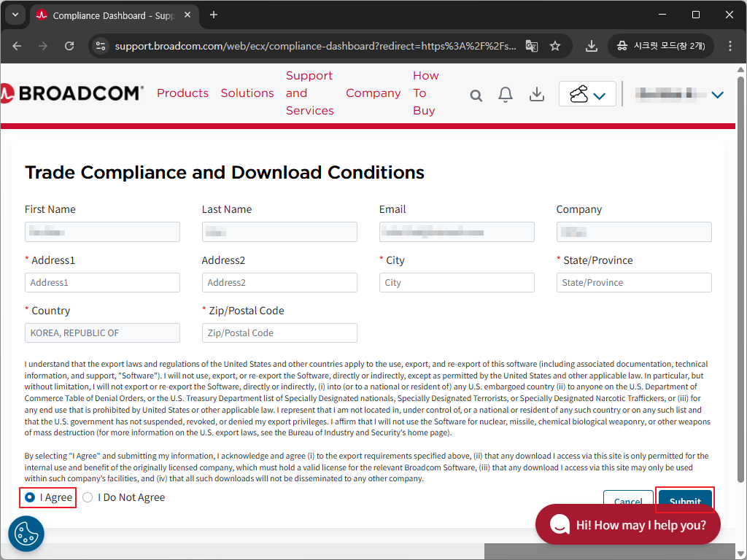Viewport: 747px width, 560px height.
Task: Click the Trade Compliance and Download Conditions heading
Action: tap(225, 172)
